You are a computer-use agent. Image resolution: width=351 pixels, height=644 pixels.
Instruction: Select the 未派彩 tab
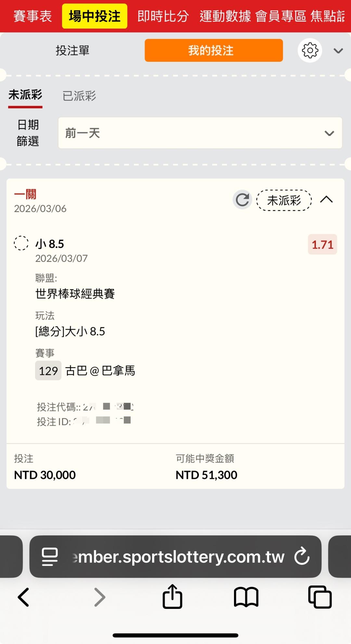[x=25, y=95]
